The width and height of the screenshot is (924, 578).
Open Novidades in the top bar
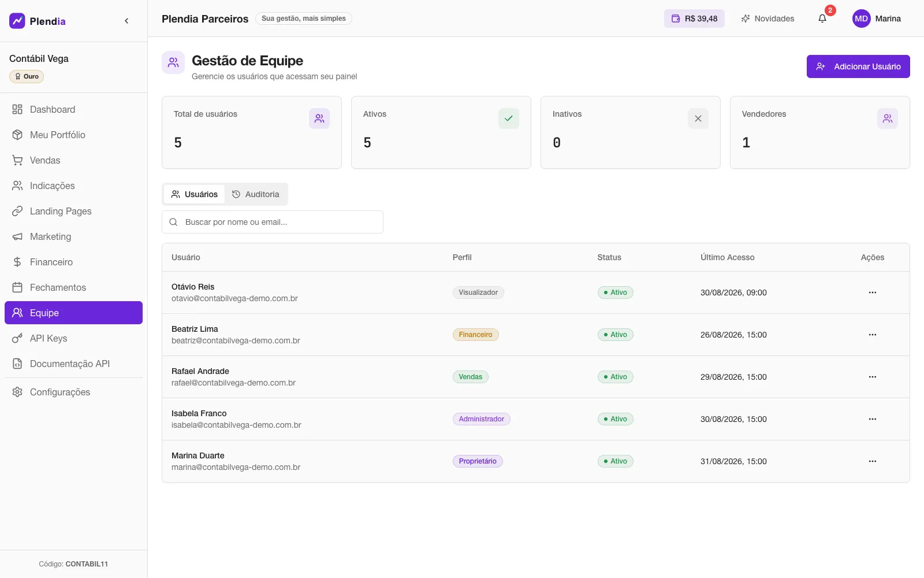click(x=767, y=18)
